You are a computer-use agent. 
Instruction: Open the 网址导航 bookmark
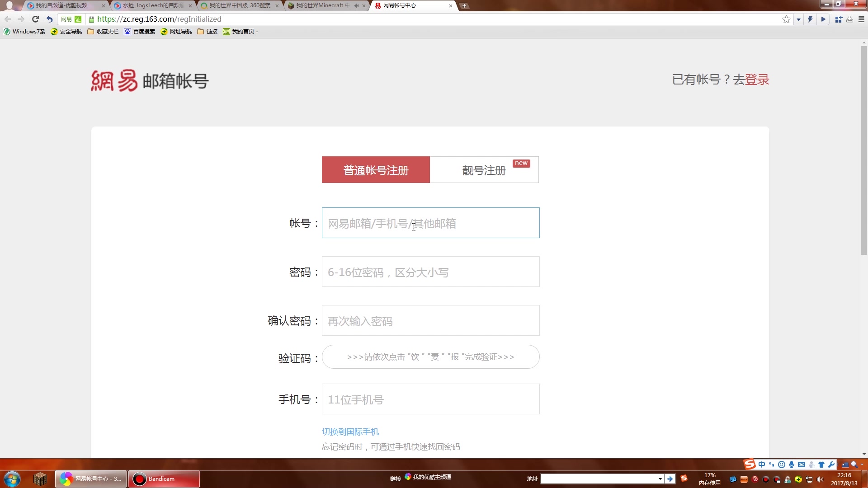coord(176,31)
